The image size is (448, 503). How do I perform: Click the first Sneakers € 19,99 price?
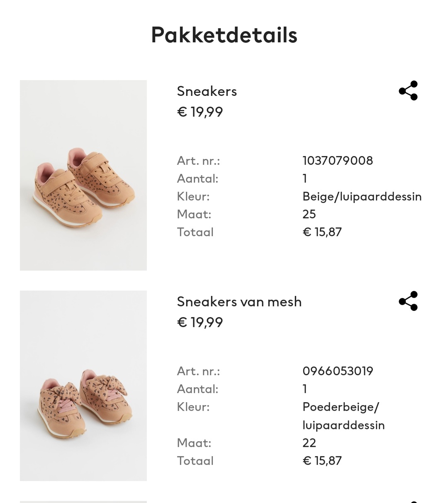click(x=200, y=112)
